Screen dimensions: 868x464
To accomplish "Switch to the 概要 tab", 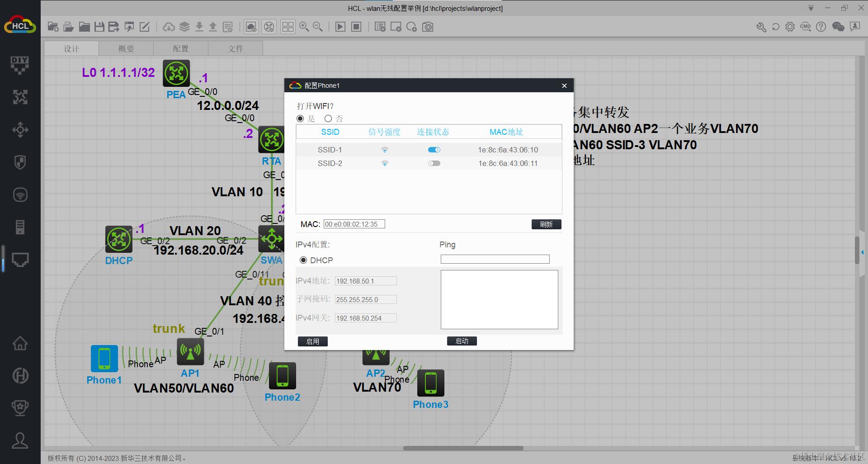I will 126,48.
